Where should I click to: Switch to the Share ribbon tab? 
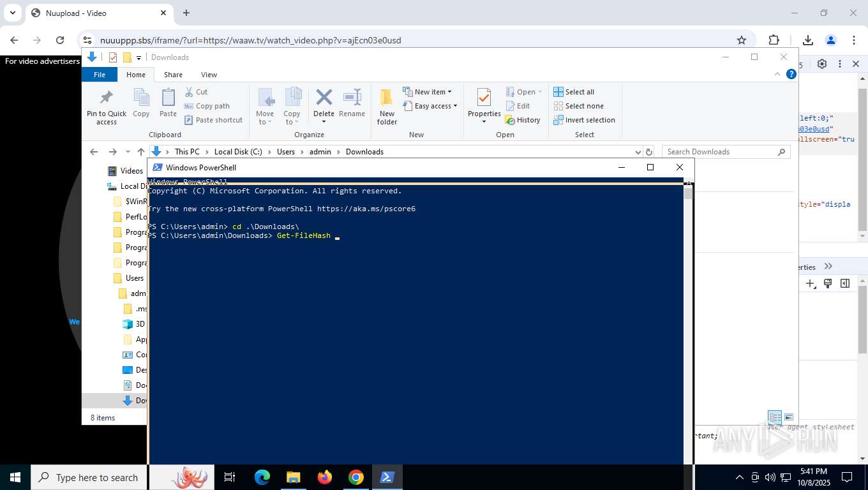tap(173, 75)
